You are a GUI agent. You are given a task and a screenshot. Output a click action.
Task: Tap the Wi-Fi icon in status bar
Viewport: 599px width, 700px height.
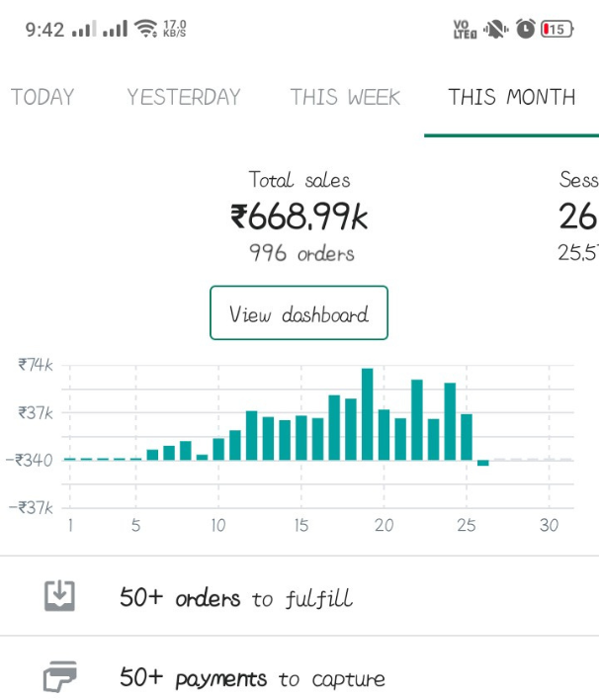point(146,29)
